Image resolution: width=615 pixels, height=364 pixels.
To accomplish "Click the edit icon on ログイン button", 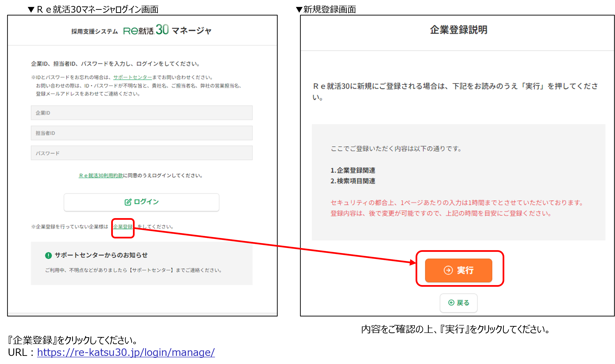I will coord(128,202).
